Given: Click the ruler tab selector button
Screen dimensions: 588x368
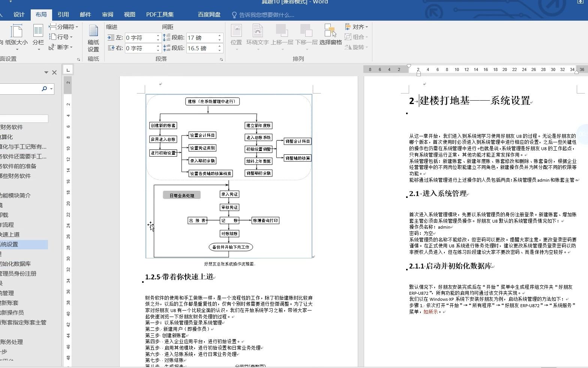Looking at the screenshot, I should [68, 70].
